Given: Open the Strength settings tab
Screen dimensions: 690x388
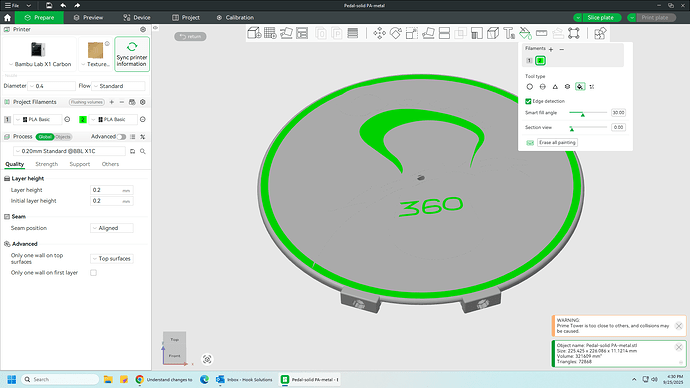Looking at the screenshot, I should click(47, 164).
